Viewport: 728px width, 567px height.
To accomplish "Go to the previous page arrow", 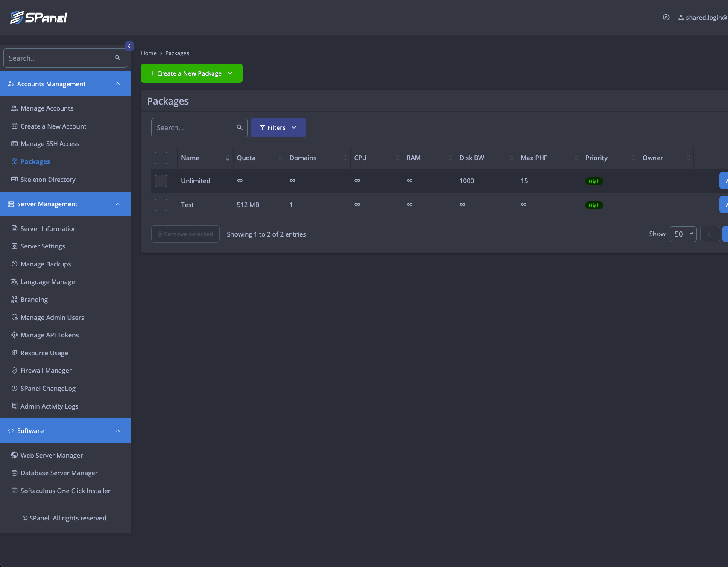I will [710, 234].
